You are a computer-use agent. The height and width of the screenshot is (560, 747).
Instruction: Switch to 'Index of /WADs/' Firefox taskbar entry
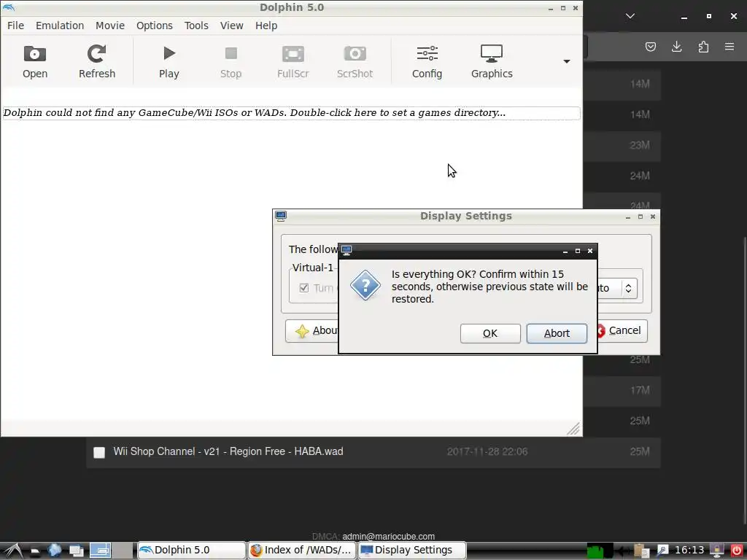[x=302, y=550]
